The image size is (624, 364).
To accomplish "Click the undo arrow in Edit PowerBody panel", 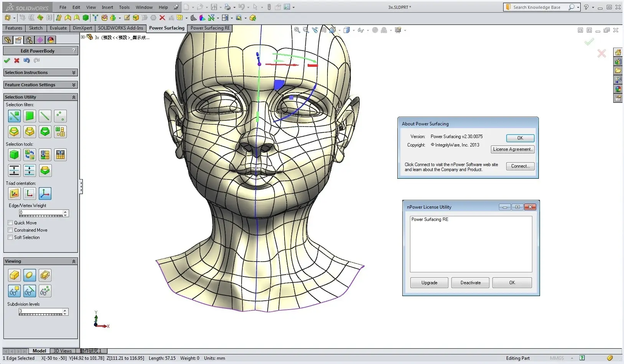I will tap(26, 60).
